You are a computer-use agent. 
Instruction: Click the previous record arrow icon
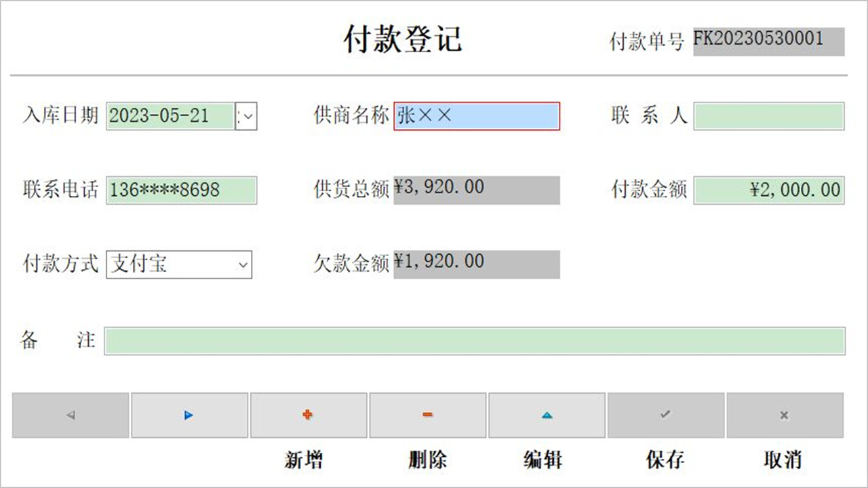[x=68, y=415]
